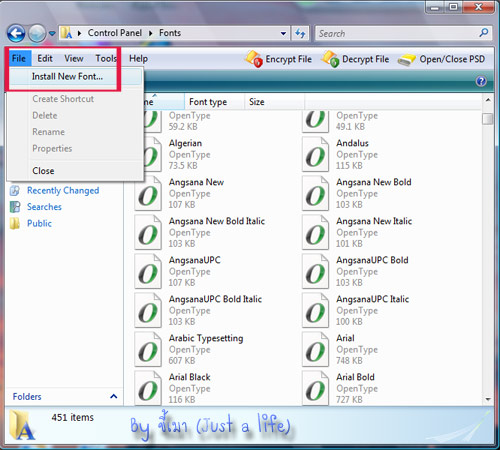Click the Back navigation arrow button
This screenshot has width=500, height=450.
click(16, 33)
